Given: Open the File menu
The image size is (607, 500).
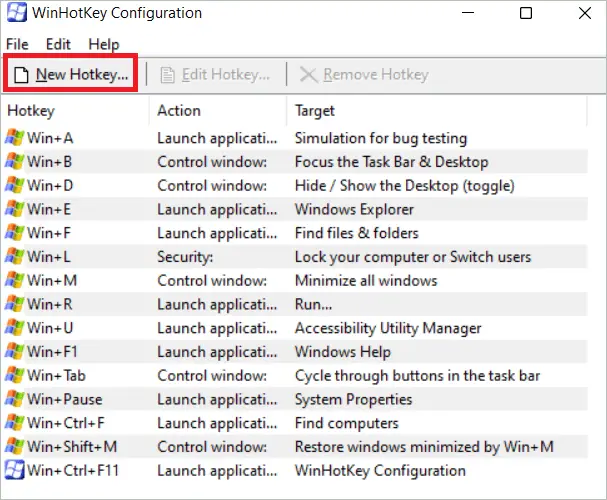Looking at the screenshot, I should pos(17,44).
